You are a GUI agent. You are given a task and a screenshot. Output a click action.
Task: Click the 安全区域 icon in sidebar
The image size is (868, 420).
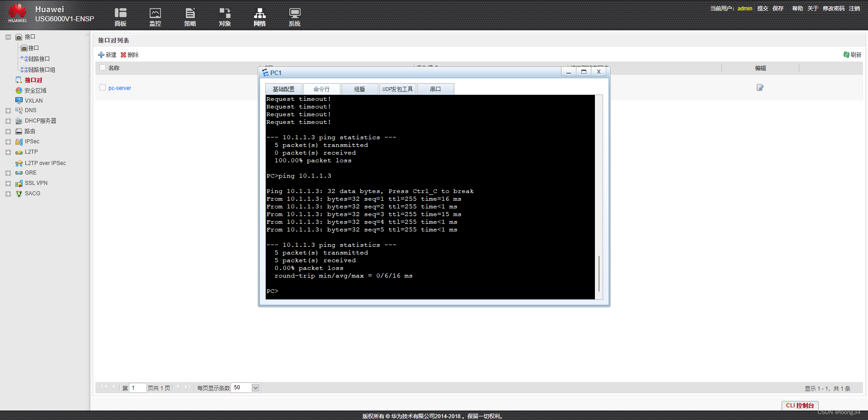19,90
